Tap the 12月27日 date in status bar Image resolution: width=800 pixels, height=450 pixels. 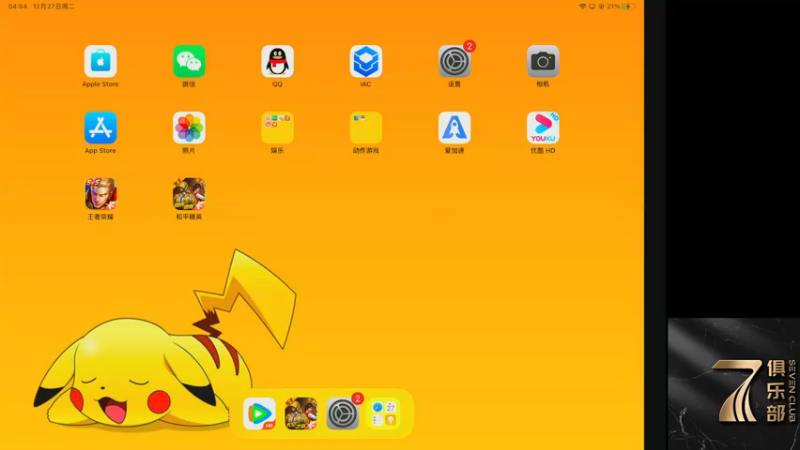pos(54,7)
